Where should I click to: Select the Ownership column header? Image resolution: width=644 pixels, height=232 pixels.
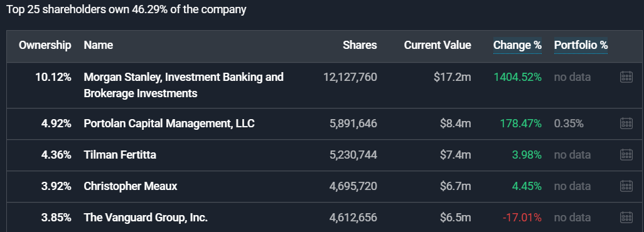pos(45,45)
